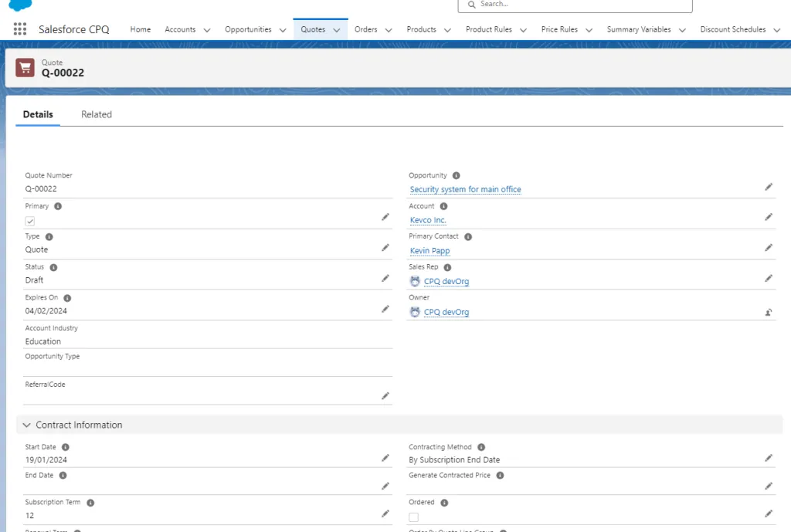
Task: Show info tooltip for Opportunity
Action: click(456, 175)
